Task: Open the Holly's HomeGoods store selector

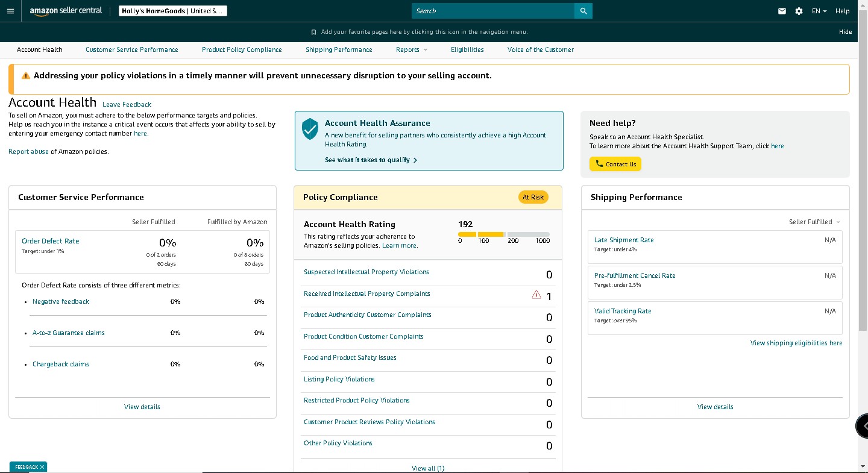Action: point(173,11)
